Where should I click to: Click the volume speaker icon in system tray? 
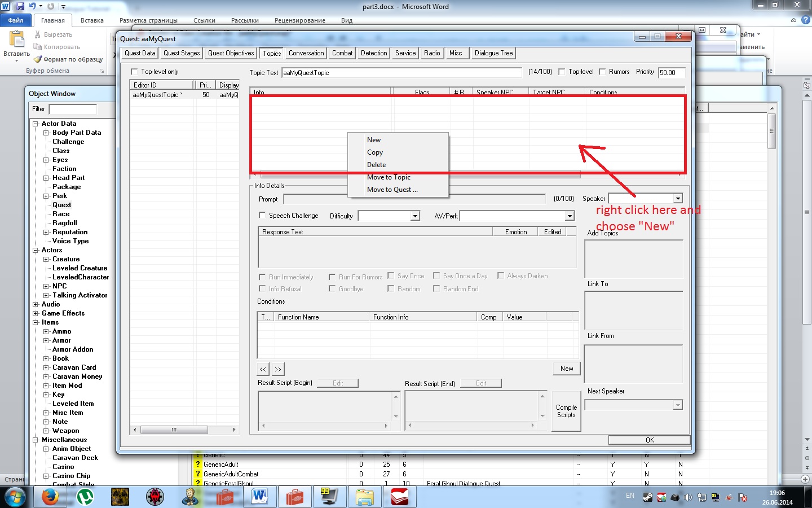(x=688, y=497)
